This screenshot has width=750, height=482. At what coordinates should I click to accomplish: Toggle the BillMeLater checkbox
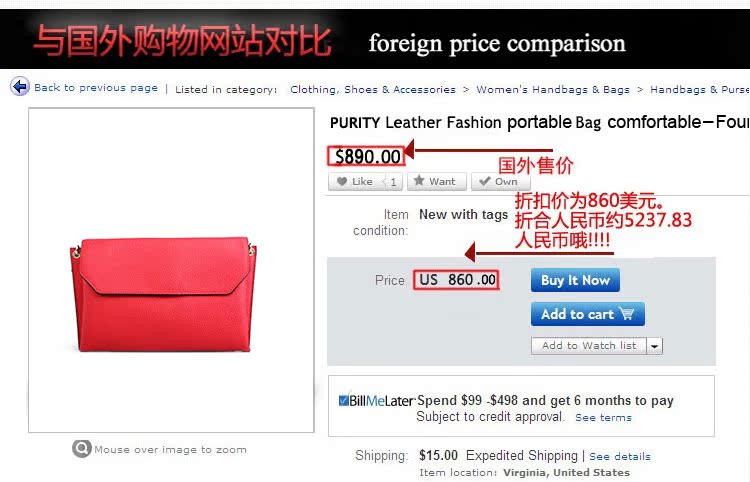pyautogui.click(x=343, y=400)
